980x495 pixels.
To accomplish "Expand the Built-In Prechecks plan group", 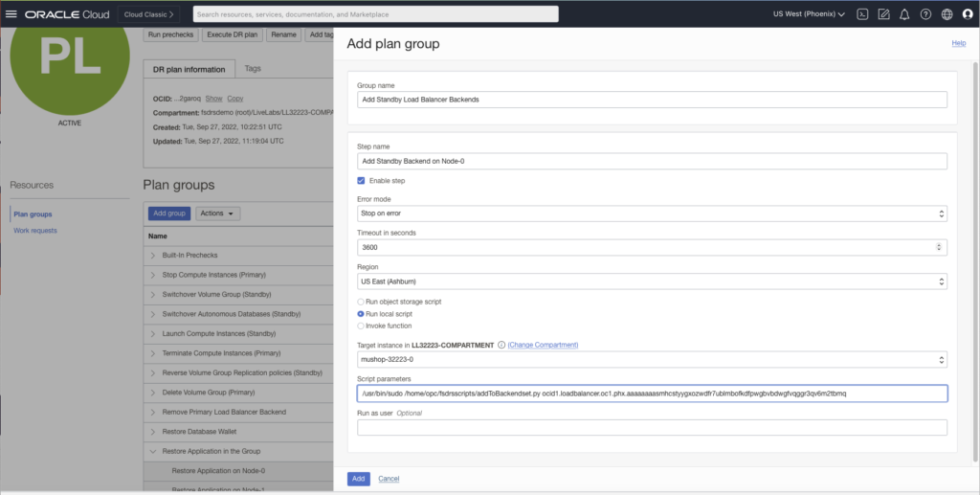I will point(154,256).
